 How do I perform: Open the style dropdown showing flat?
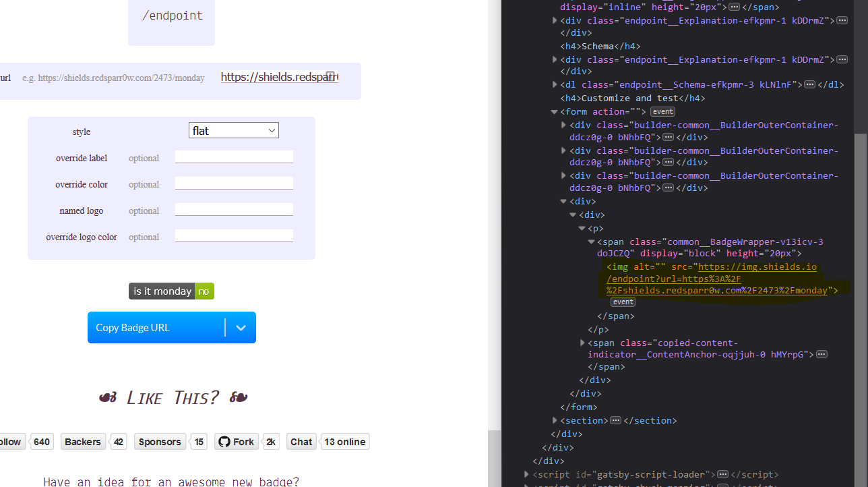pos(234,131)
